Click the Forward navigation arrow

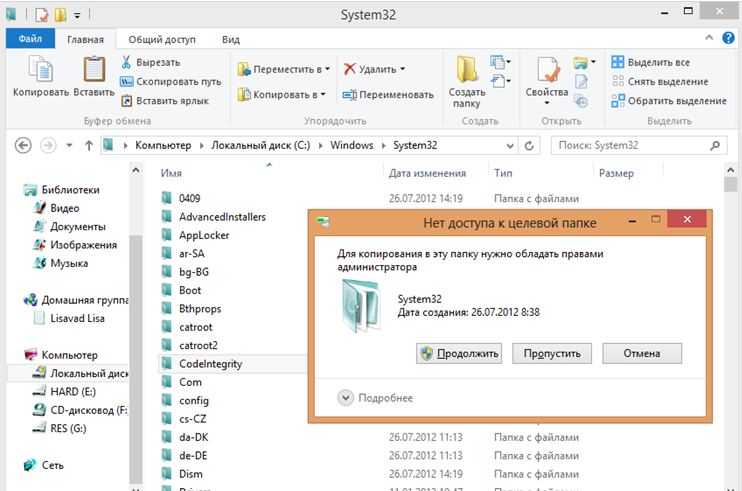pyautogui.click(x=48, y=145)
